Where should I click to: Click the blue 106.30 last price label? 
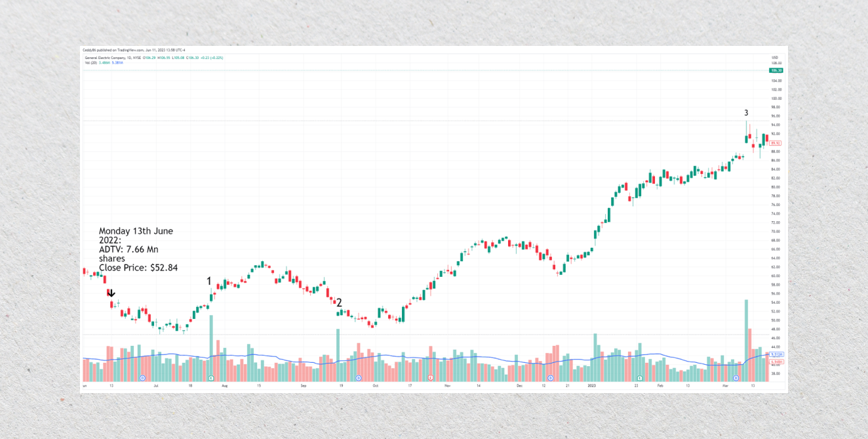pyautogui.click(x=776, y=70)
